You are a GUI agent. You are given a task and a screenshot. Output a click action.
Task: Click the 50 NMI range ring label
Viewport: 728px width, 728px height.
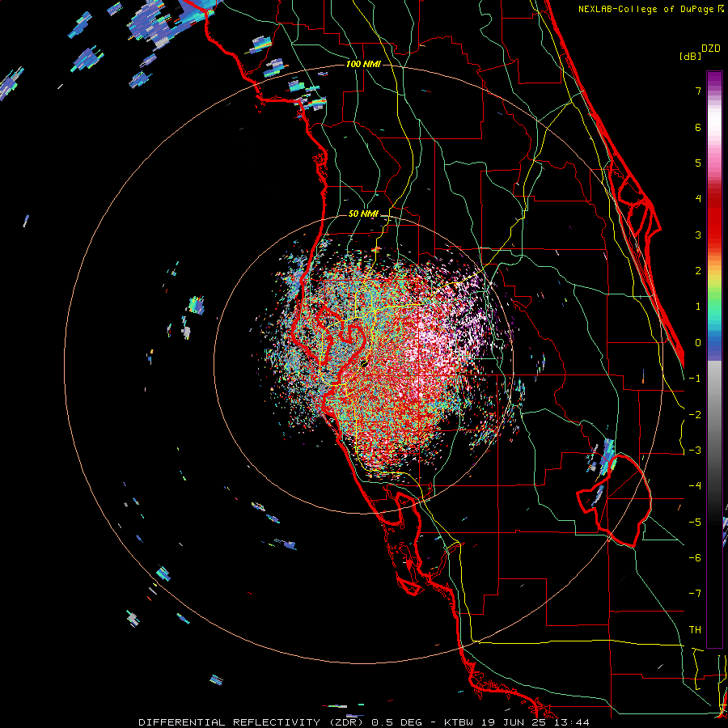(x=363, y=214)
